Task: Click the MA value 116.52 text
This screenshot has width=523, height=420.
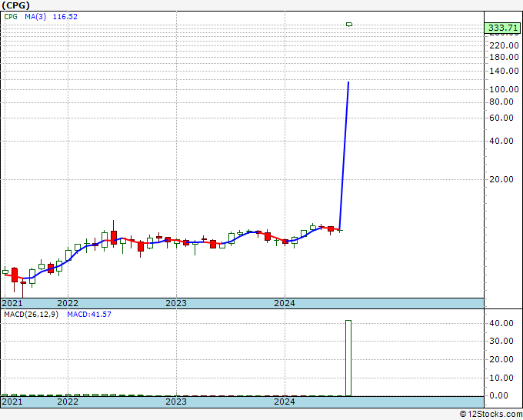Action: coord(65,17)
